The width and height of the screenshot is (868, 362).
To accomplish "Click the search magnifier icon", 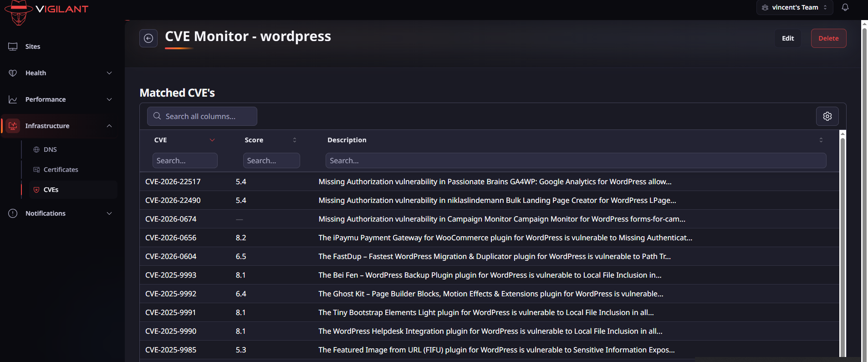I will click(157, 116).
